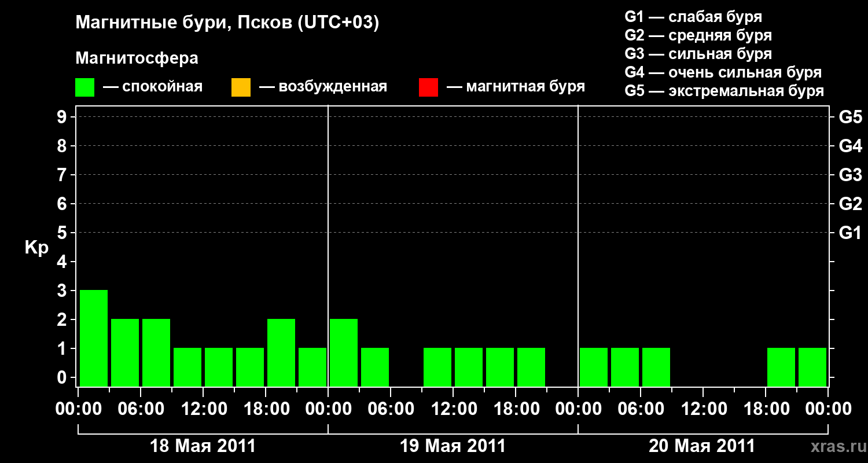
Task: Click the '20 Мая 2011' date label
Action: click(702, 446)
